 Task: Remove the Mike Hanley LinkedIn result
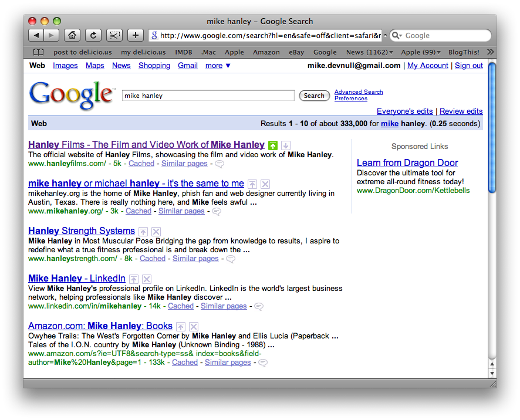click(147, 279)
